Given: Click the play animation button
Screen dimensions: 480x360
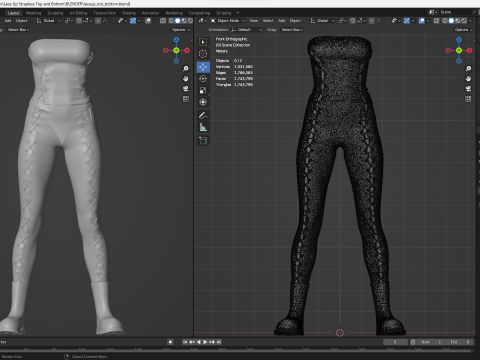Looking at the screenshot, I should (x=205, y=342).
